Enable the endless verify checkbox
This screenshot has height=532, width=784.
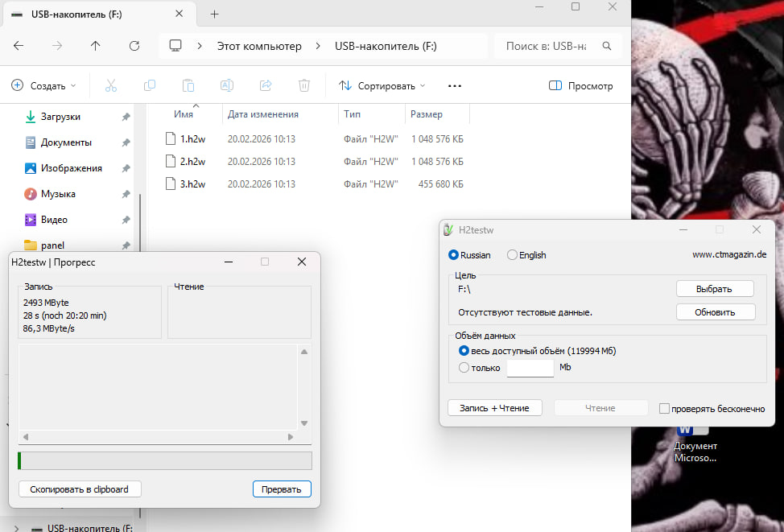(x=664, y=409)
